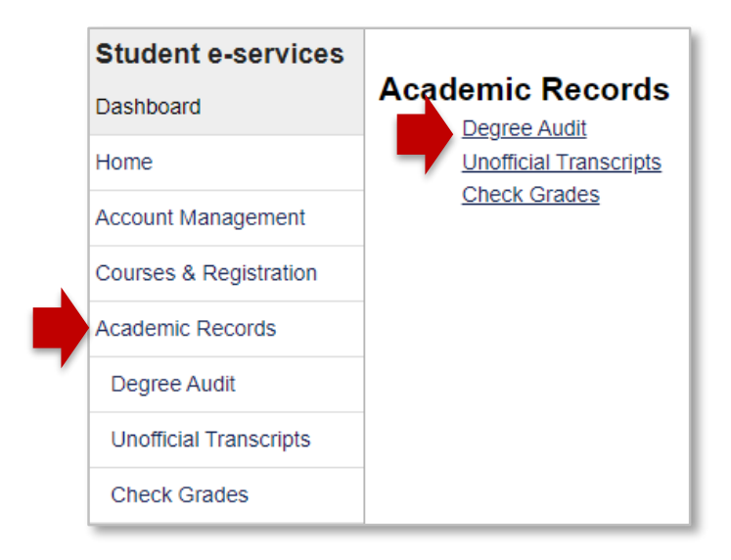Open the underlined Check Grades link

530,195
